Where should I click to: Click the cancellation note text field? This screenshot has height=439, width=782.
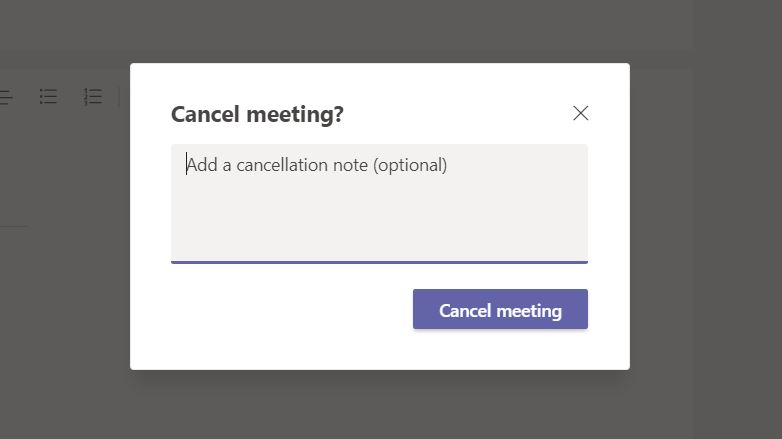(379, 203)
